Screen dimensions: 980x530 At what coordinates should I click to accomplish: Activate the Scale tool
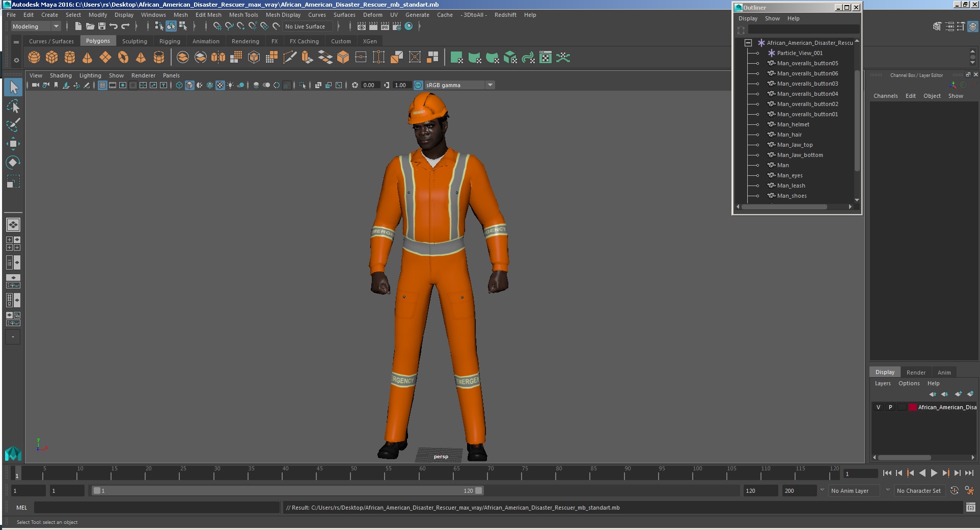pyautogui.click(x=13, y=181)
